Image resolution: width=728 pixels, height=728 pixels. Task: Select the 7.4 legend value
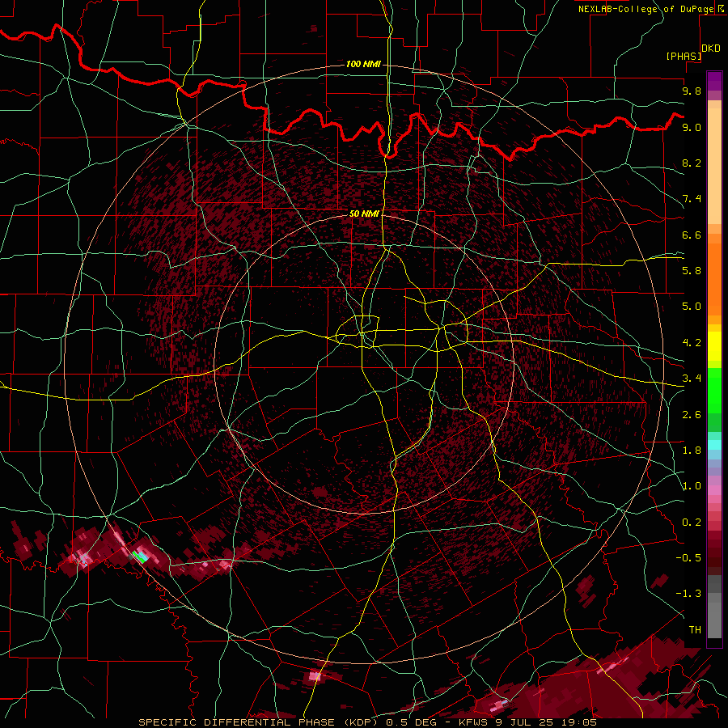tap(692, 199)
